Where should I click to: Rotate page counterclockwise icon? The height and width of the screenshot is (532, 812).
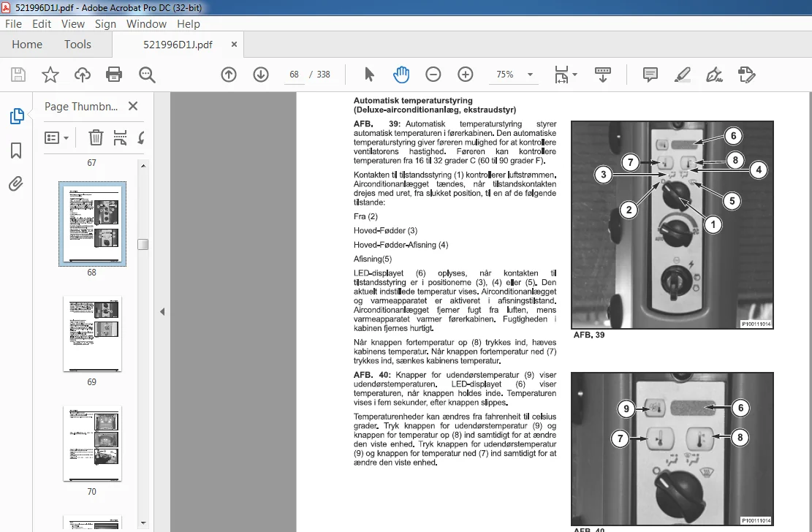(141, 138)
